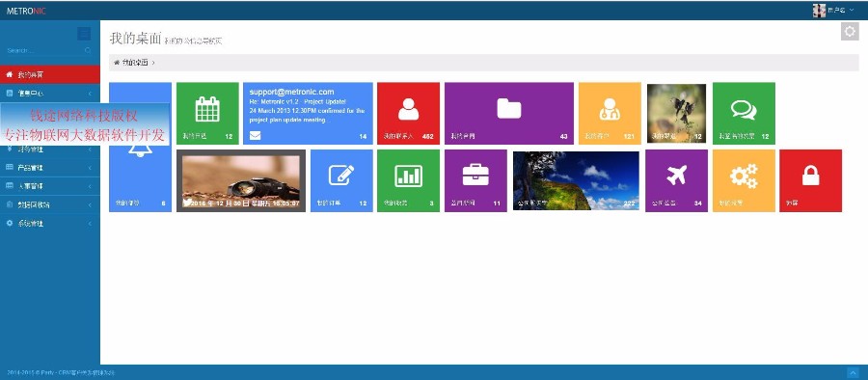Click the scroll-to-top arrow in footer
The height and width of the screenshot is (380, 868).
[853, 373]
